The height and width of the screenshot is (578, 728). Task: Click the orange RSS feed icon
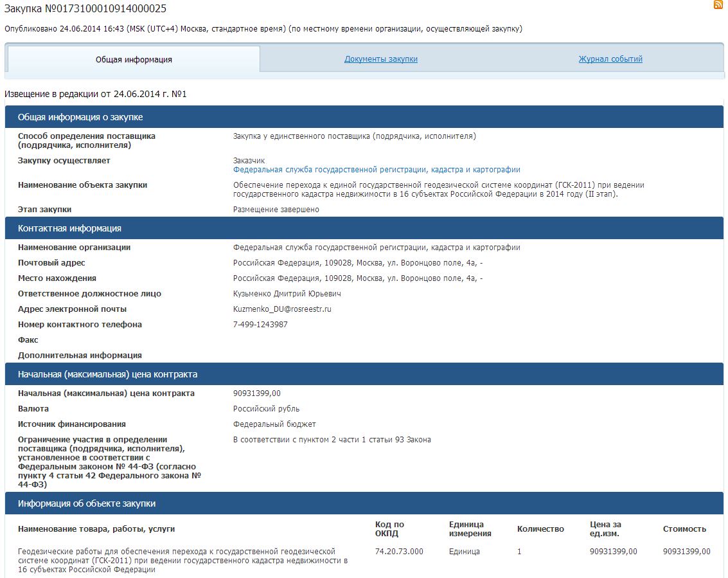(x=718, y=5)
